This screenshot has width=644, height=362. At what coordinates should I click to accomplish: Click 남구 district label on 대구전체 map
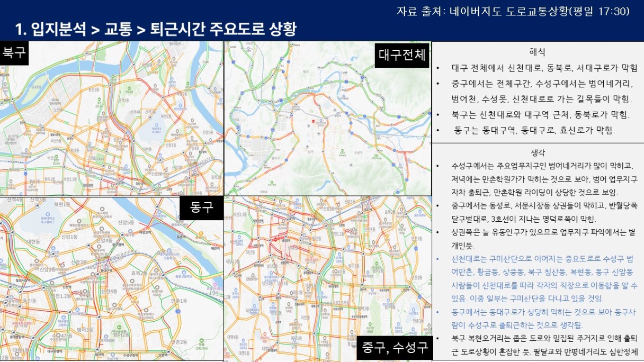(x=311, y=151)
